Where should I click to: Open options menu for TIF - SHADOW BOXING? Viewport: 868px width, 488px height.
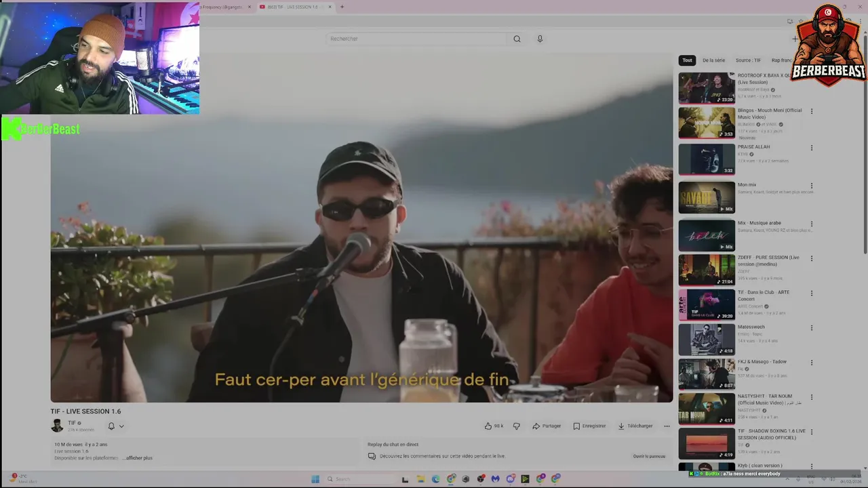tap(811, 432)
